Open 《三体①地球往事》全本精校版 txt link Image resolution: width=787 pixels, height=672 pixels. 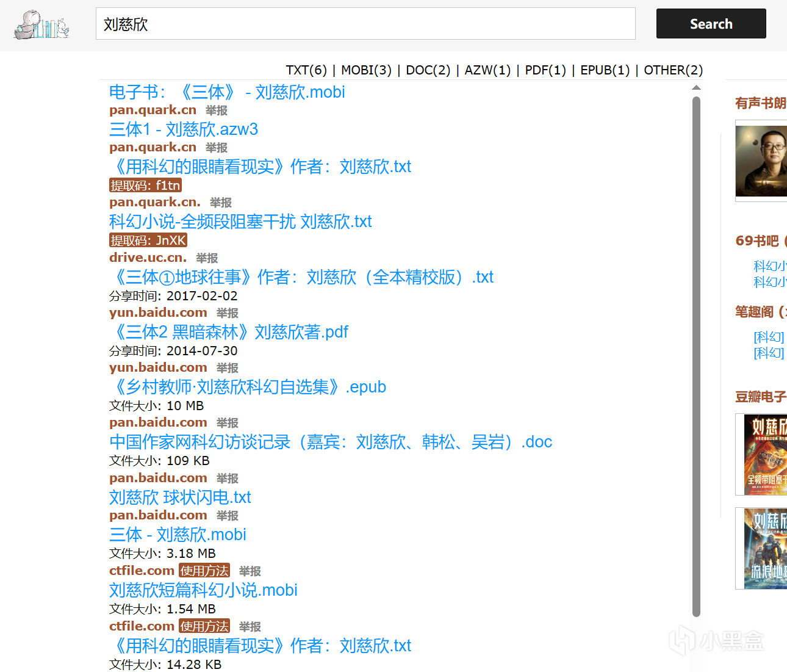point(301,277)
